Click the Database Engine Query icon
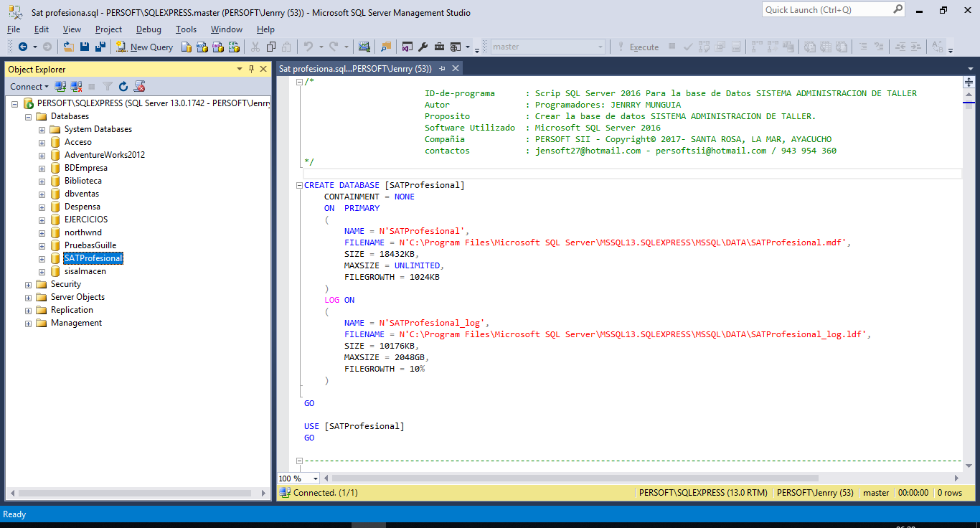980x528 pixels. coord(186,47)
